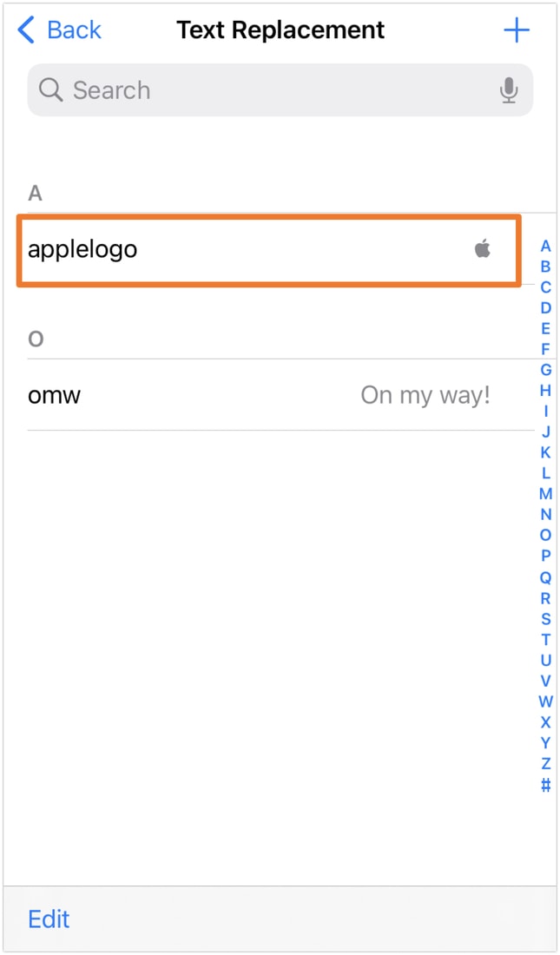Jump to letter T in alphabetical index
Screen dimensions: 560x955
point(545,640)
